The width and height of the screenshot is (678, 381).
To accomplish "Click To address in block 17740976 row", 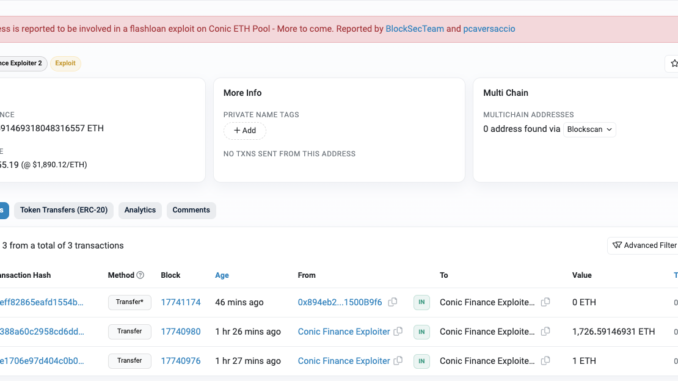I will coord(487,361).
